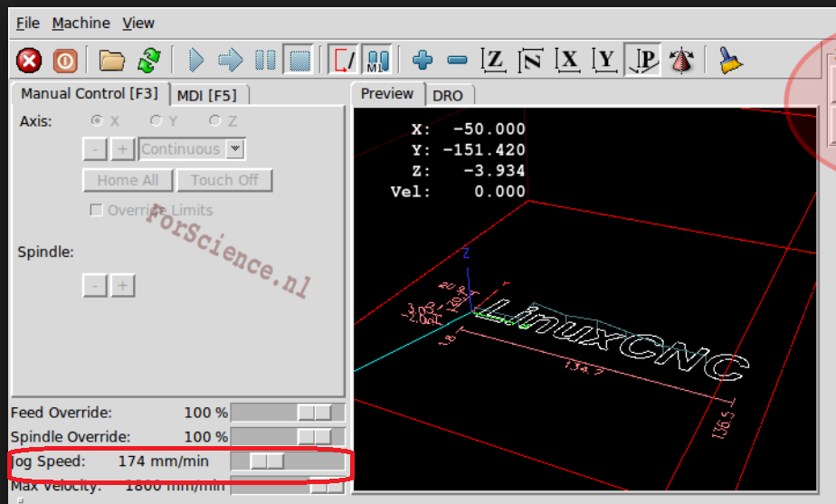The height and width of the screenshot is (504, 836).
Task: Enable Override Limits checkbox
Action: tap(97, 210)
